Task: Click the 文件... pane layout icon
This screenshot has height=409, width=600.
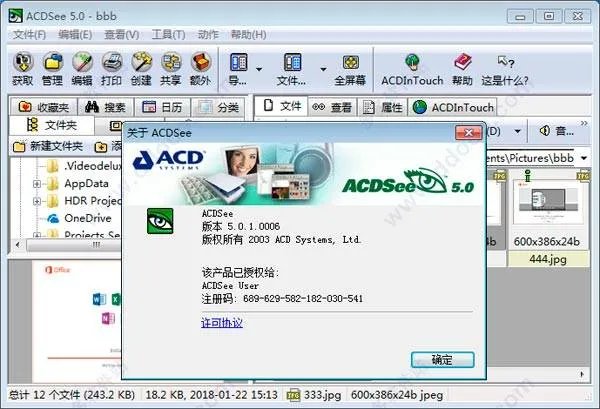Action: pos(293,62)
